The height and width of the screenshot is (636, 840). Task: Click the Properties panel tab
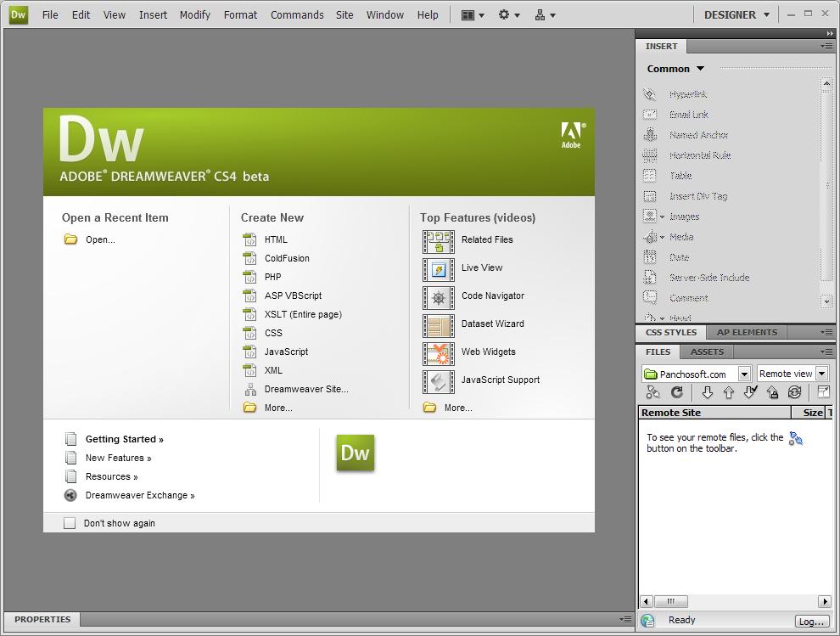(x=42, y=619)
